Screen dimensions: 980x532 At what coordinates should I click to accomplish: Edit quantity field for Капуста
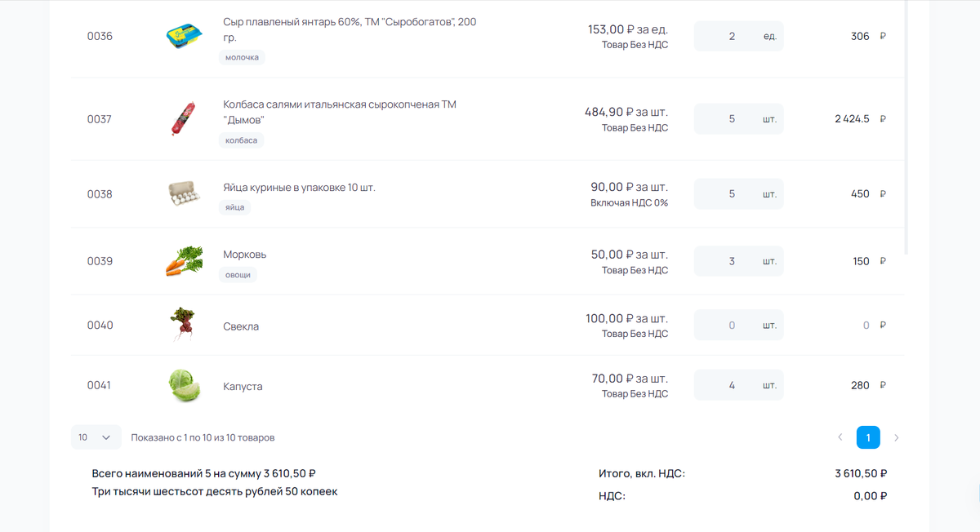[738, 385]
